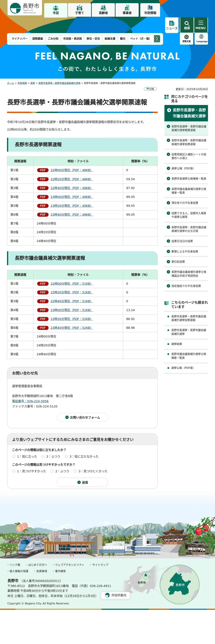The image size is (215, 644).
Task: Open footer サイトマップ link
Action: click(x=100, y=565)
